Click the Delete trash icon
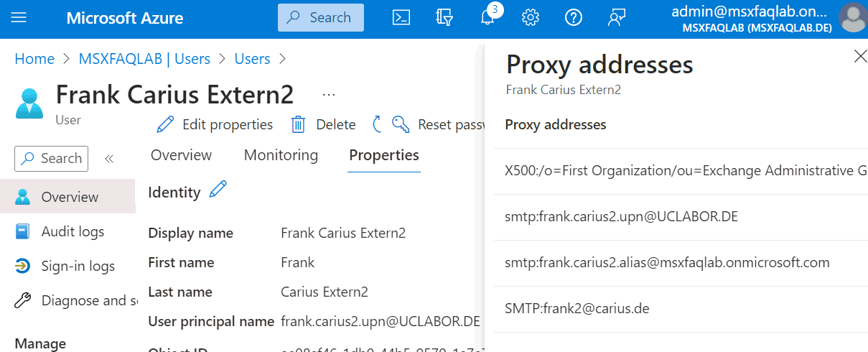 [298, 125]
